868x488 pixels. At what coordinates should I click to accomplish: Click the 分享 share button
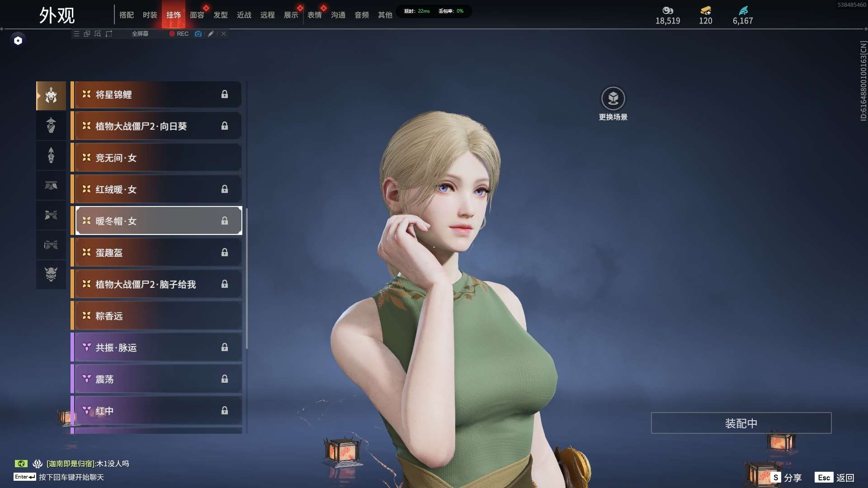click(x=787, y=478)
